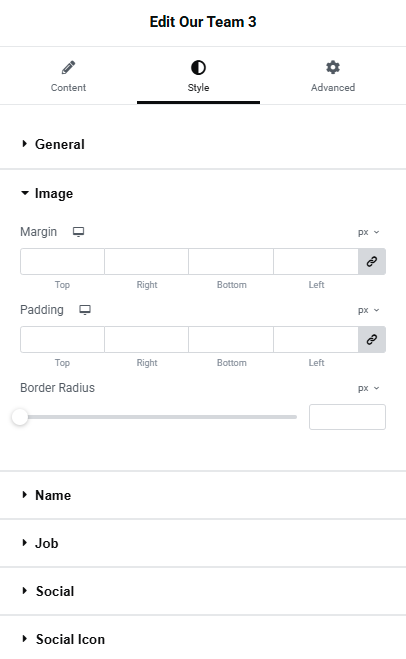Image resolution: width=406 pixels, height=659 pixels.
Task: Click the Border Radius slider handle
Action: pyautogui.click(x=20, y=417)
